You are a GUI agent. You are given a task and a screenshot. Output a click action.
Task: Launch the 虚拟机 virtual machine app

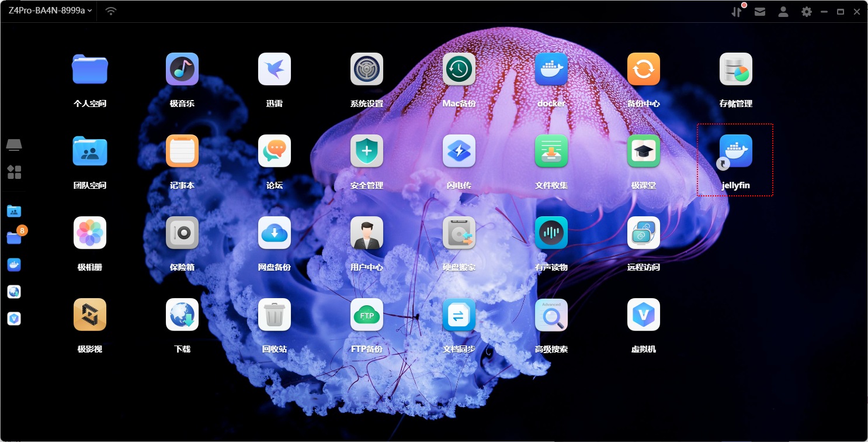point(644,315)
